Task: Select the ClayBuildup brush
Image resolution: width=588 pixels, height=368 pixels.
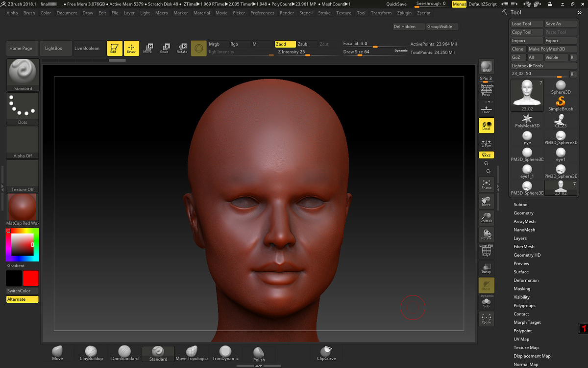Action: point(91,353)
